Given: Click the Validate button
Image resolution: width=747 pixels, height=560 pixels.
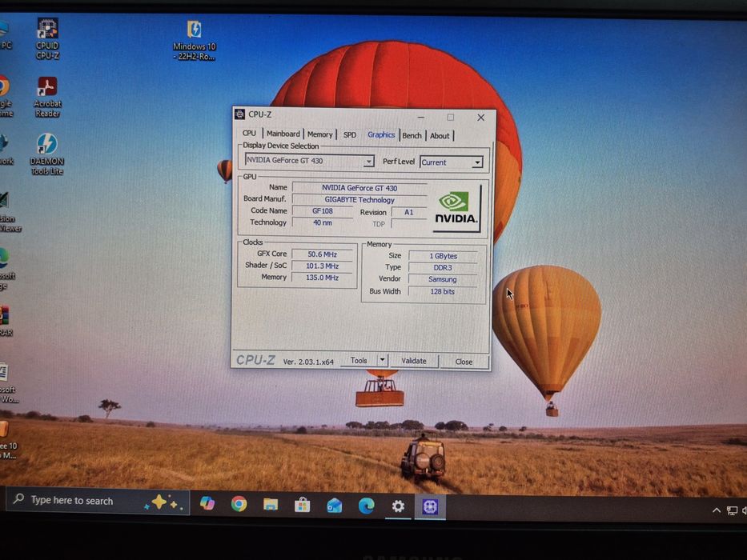Looking at the screenshot, I should pos(413,361).
